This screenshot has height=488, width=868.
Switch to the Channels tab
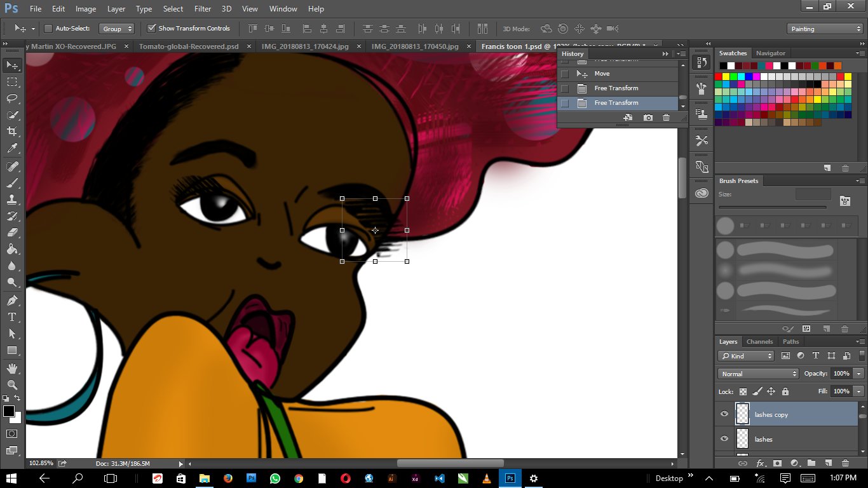coord(759,342)
